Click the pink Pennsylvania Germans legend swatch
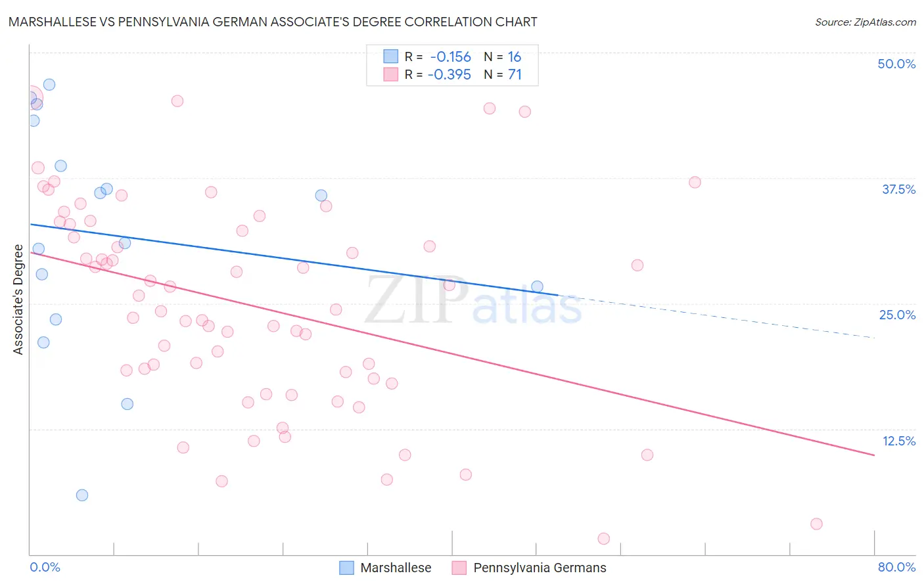This screenshot has height=586, width=924. point(459,568)
